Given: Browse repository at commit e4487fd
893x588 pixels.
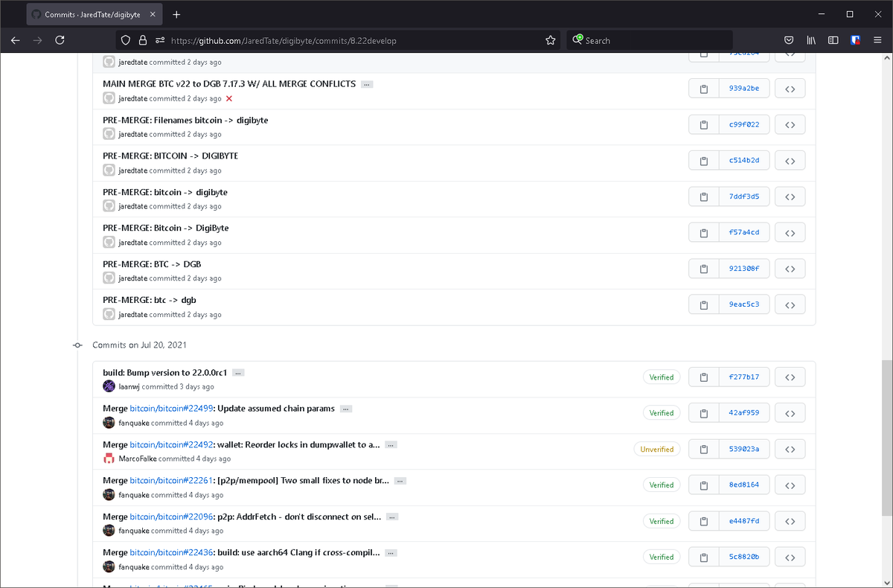Looking at the screenshot, I should [790, 521].
